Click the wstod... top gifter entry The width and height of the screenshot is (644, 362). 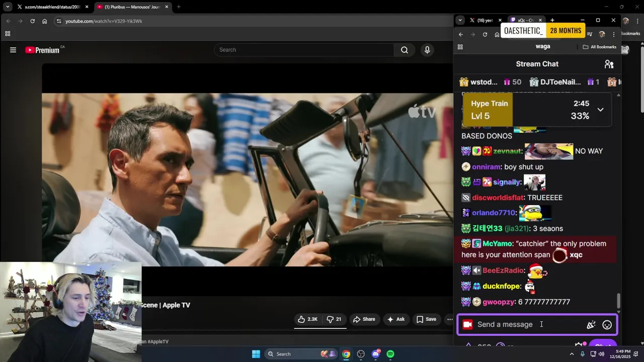(490, 82)
